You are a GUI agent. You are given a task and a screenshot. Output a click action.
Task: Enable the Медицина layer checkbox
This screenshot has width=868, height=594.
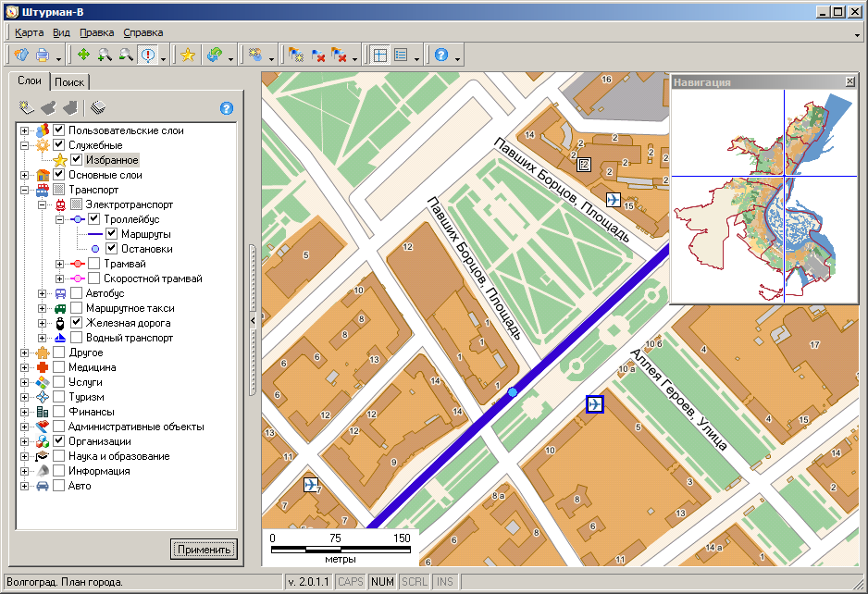pos(58,366)
